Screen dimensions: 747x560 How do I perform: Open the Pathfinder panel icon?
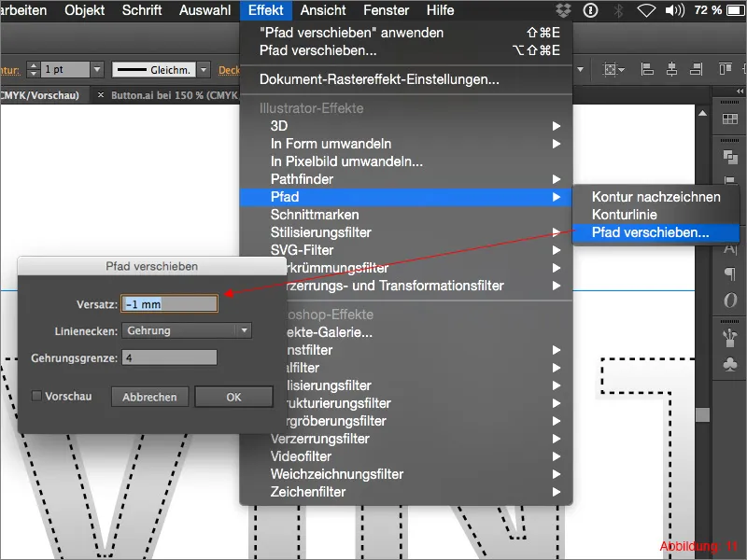point(730,157)
